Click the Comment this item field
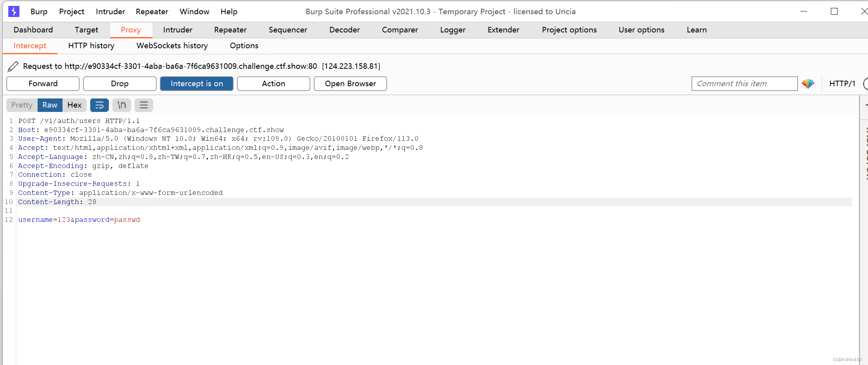This screenshot has height=365, width=868. pyautogui.click(x=744, y=83)
